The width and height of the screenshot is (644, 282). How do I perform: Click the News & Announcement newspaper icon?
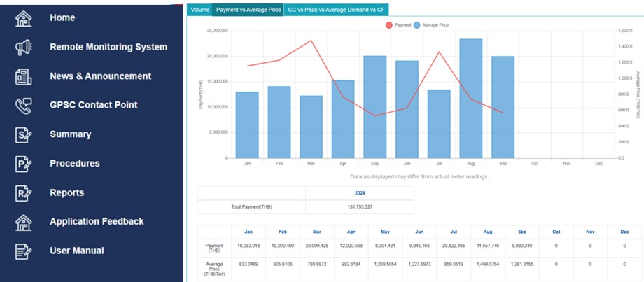[x=24, y=76]
